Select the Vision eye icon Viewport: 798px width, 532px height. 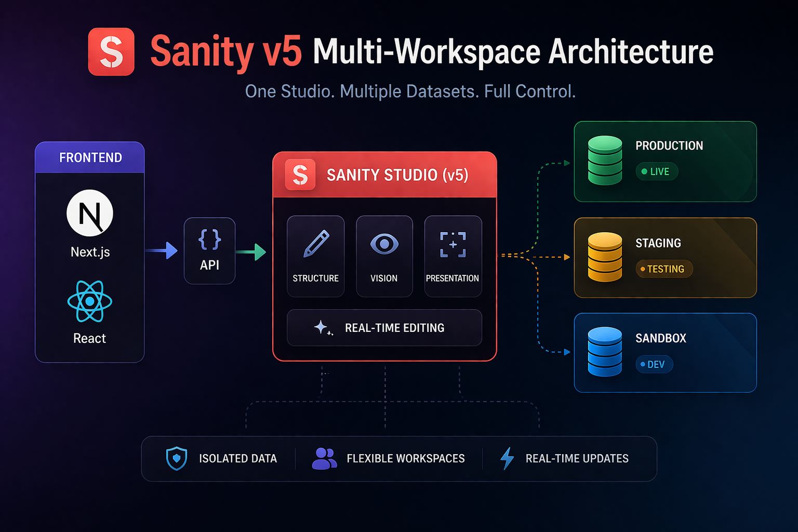tap(384, 244)
